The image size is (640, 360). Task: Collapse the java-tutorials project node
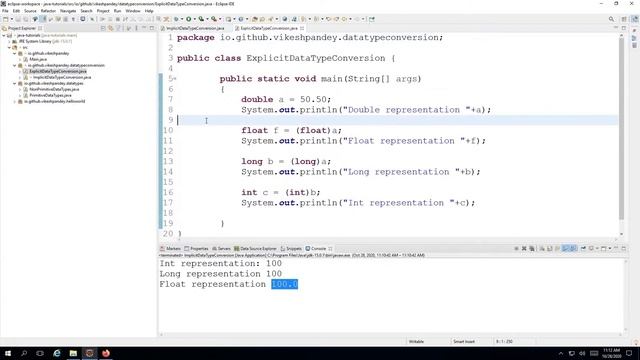(4, 36)
